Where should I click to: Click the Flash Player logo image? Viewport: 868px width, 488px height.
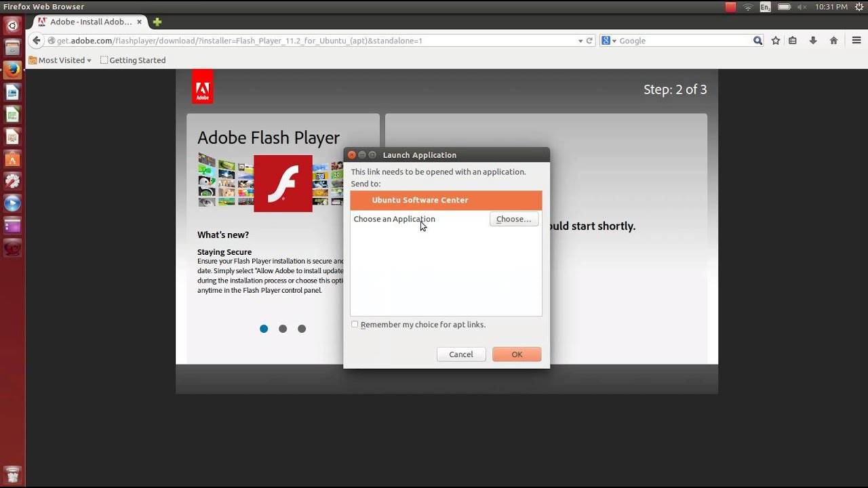coord(283,183)
